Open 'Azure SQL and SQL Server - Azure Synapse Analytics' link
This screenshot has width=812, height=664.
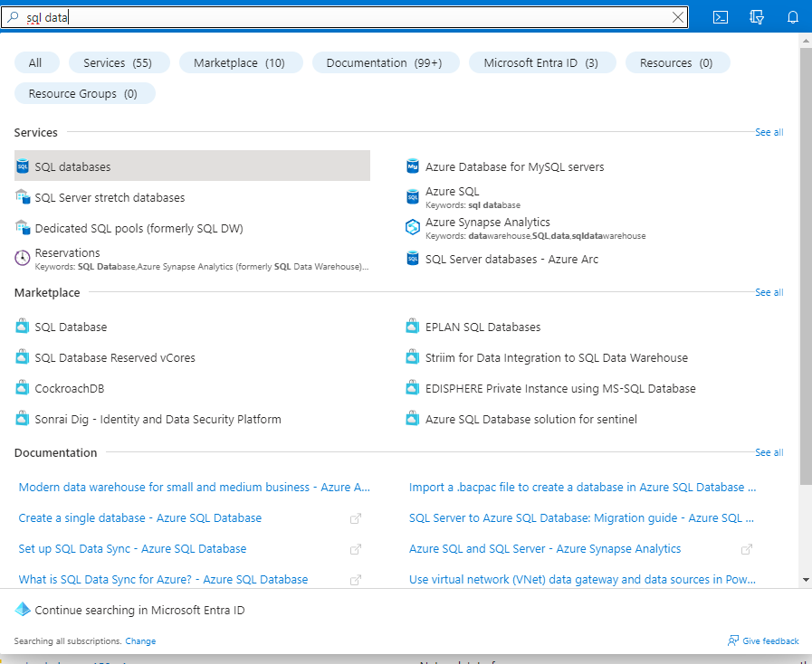pos(545,548)
